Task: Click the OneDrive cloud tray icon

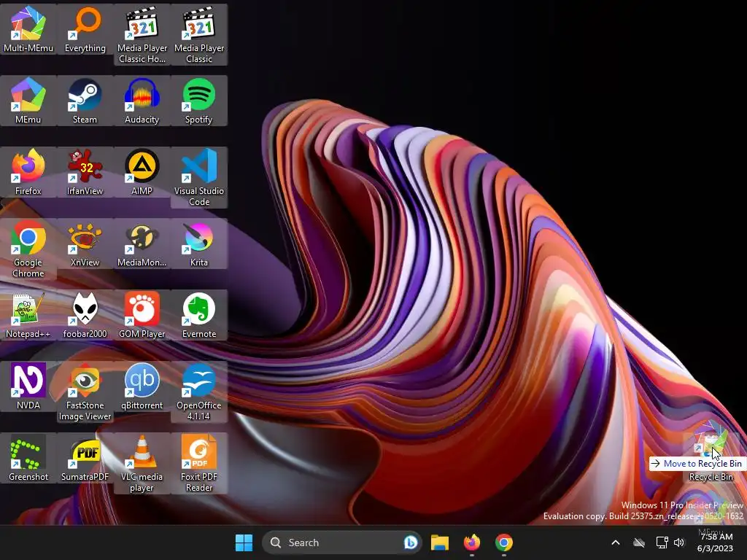Action: (x=639, y=542)
